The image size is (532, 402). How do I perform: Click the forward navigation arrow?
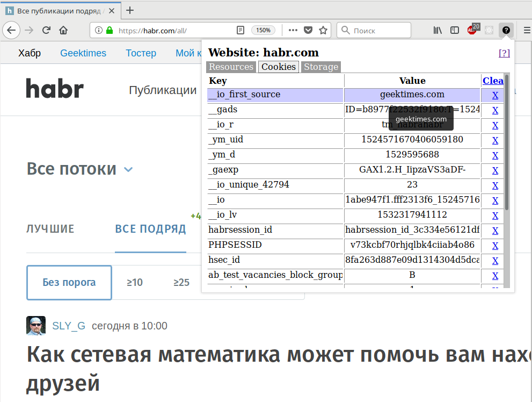(29, 30)
